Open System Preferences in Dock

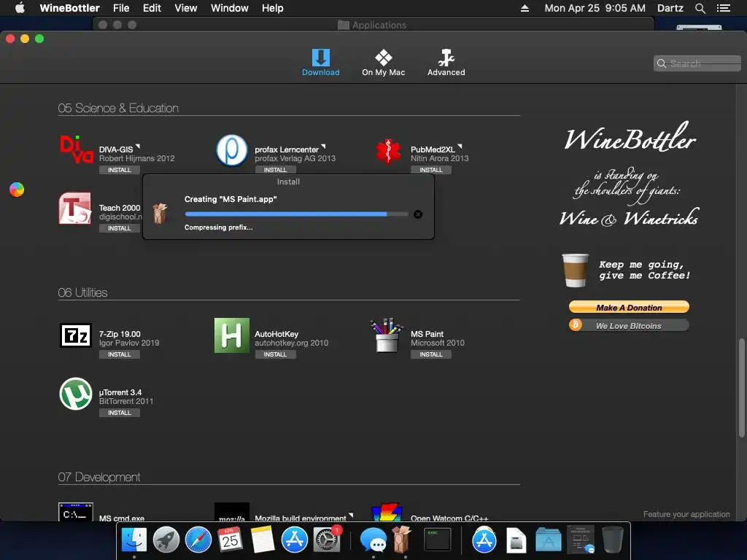[327, 540]
